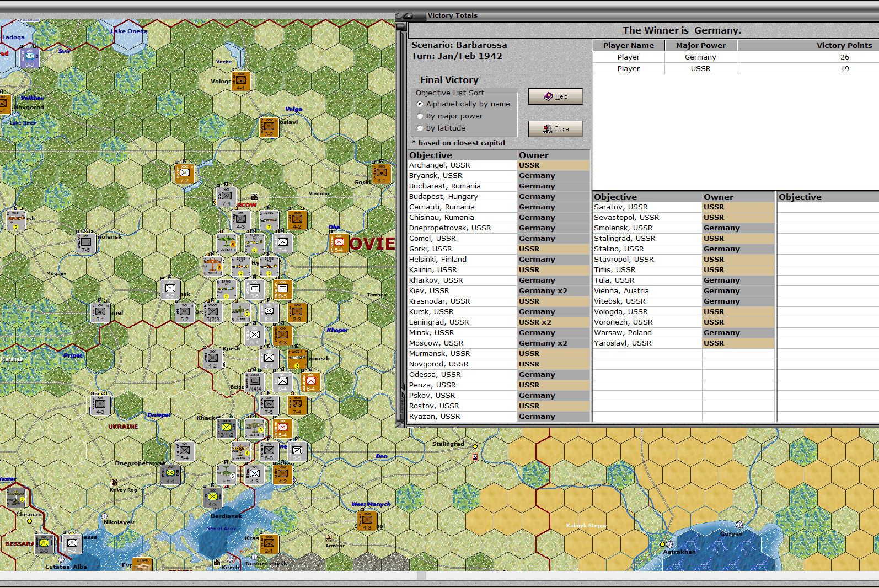Select the He 111 bomber counter

[213, 266]
